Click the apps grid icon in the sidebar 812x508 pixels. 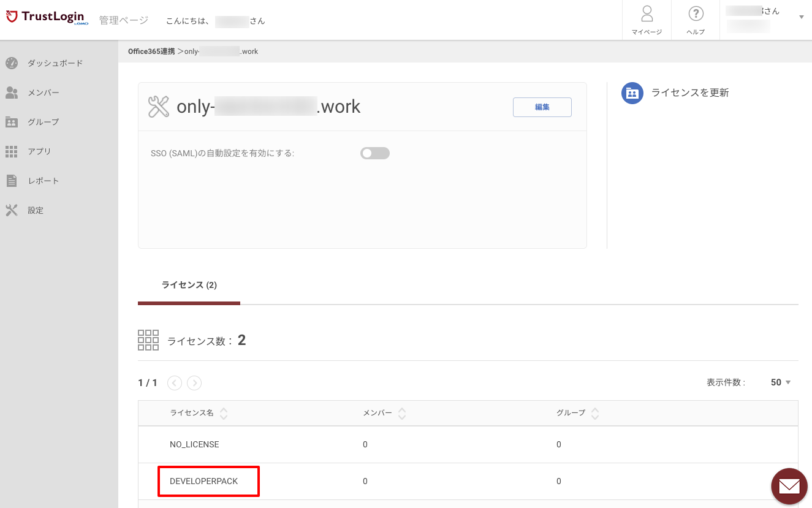coord(12,151)
